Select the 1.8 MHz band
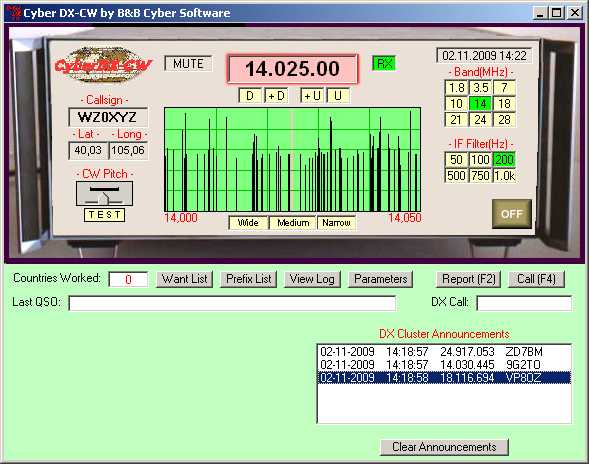This screenshot has height=464, width=589. click(x=456, y=88)
